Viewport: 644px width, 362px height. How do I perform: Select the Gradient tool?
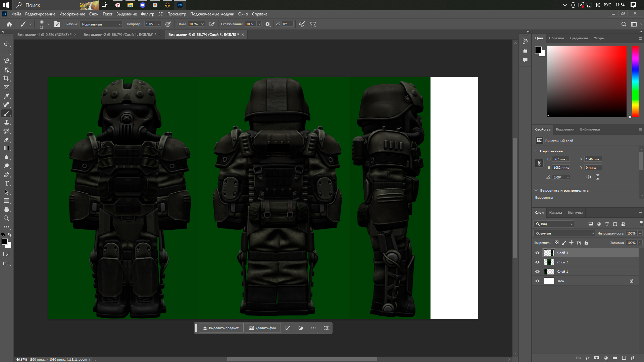pos(6,148)
